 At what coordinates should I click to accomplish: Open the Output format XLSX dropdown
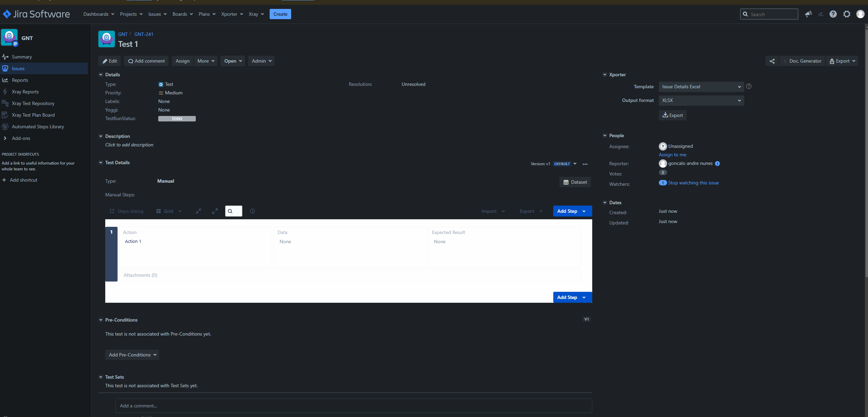[x=701, y=101]
